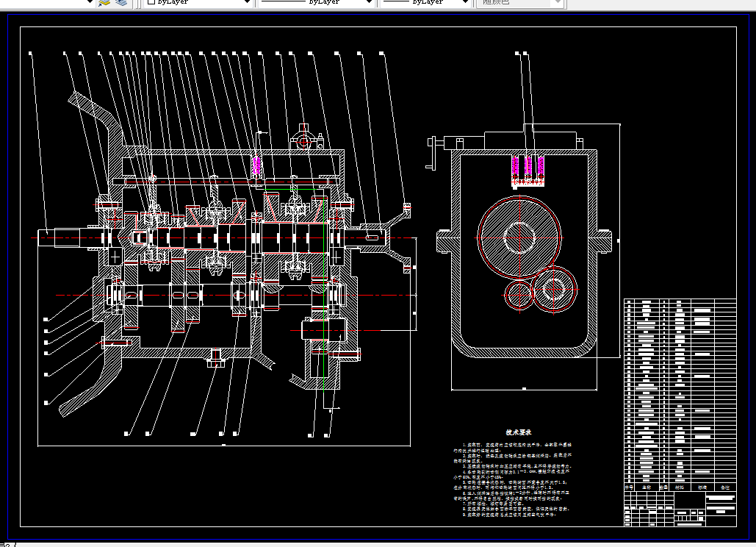
Task: Click the Layer Previous stacked-sheets icon
Action: [x=121, y=2]
